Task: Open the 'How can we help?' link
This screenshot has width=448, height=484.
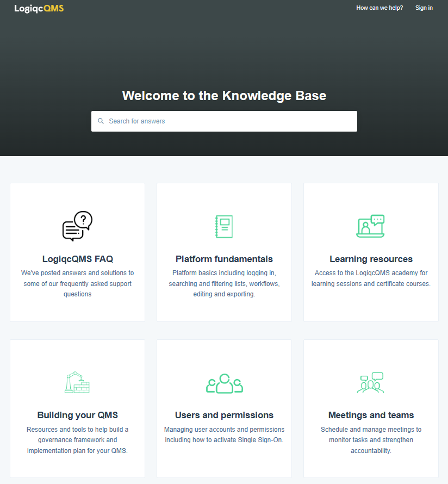Action: [x=379, y=8]
